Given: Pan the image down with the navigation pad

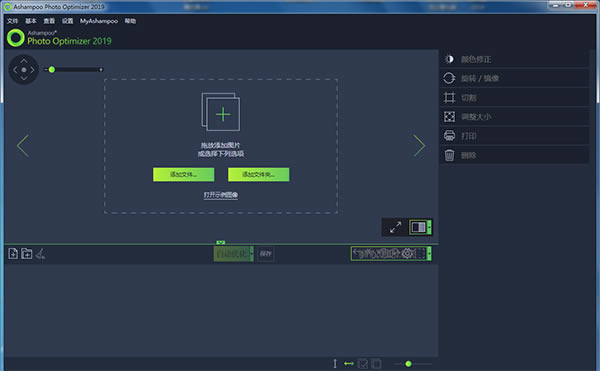Looking at the screenshot, I should [24, 78].
